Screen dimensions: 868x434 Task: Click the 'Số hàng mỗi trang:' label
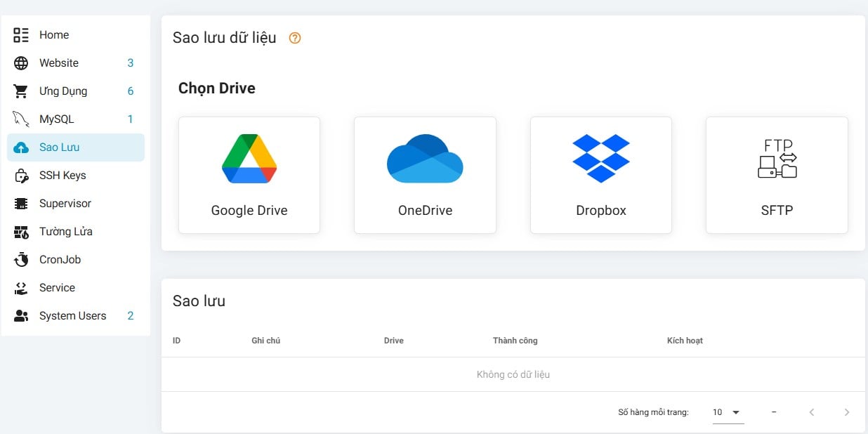(653, 412)
